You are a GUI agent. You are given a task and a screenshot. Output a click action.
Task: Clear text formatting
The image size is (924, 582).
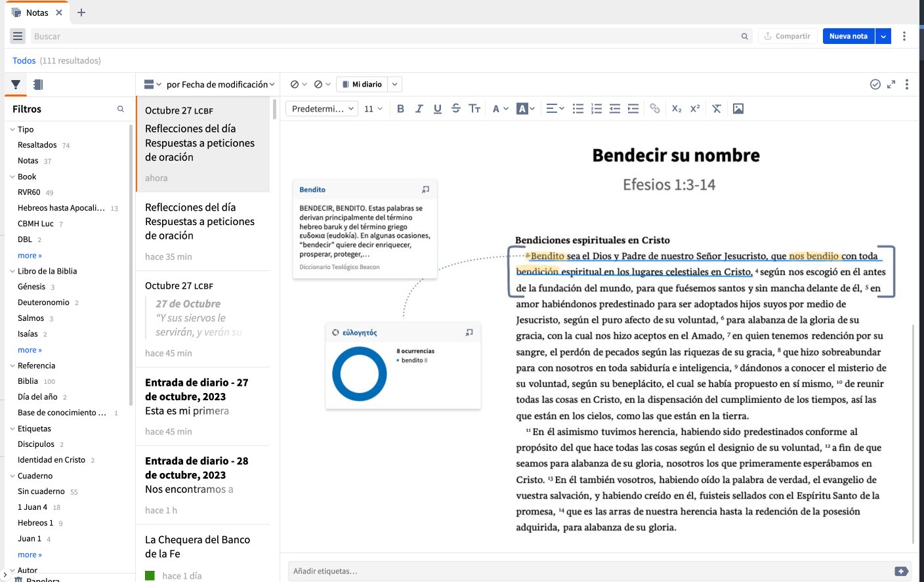pos(717,109)
